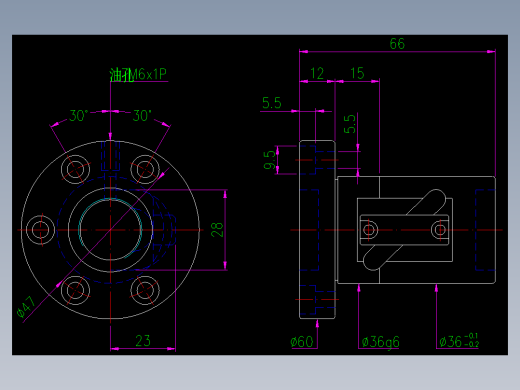The width and height of the screenshot is (520, 390).
Task: Select the horizontal 5.5 dimension text
Action: pyautogui.click(x=272, y=103)
